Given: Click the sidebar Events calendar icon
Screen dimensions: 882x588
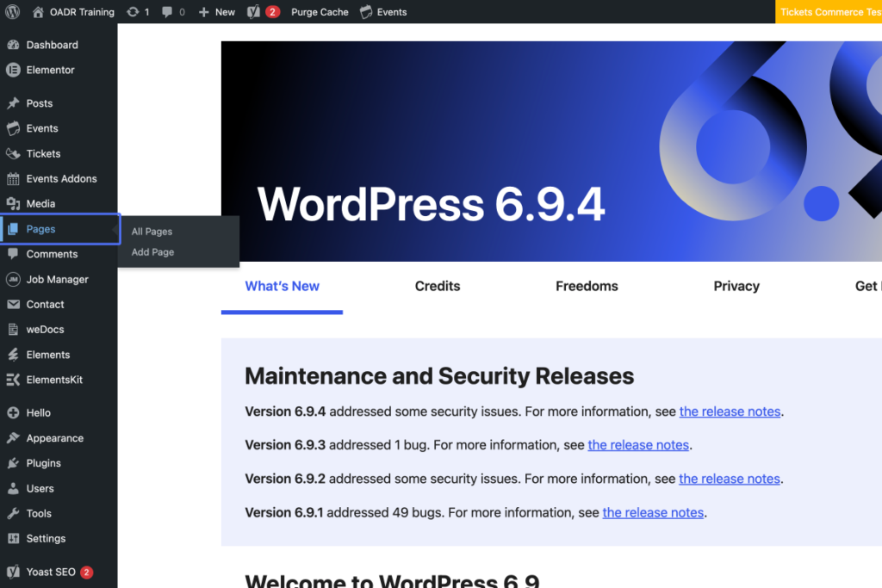Looking at the screenshot, I should point(14,128).
